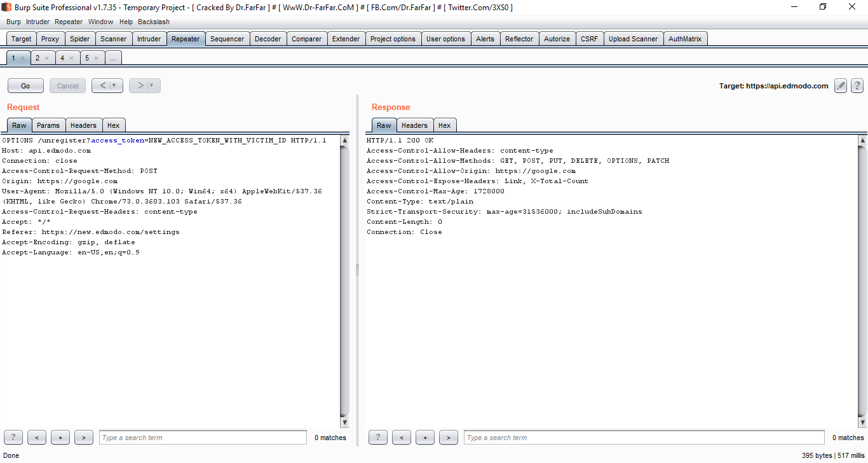This screenshot has height=463, width=868.
Task: Switch to the Scanner tab
Action: [114, 39]
